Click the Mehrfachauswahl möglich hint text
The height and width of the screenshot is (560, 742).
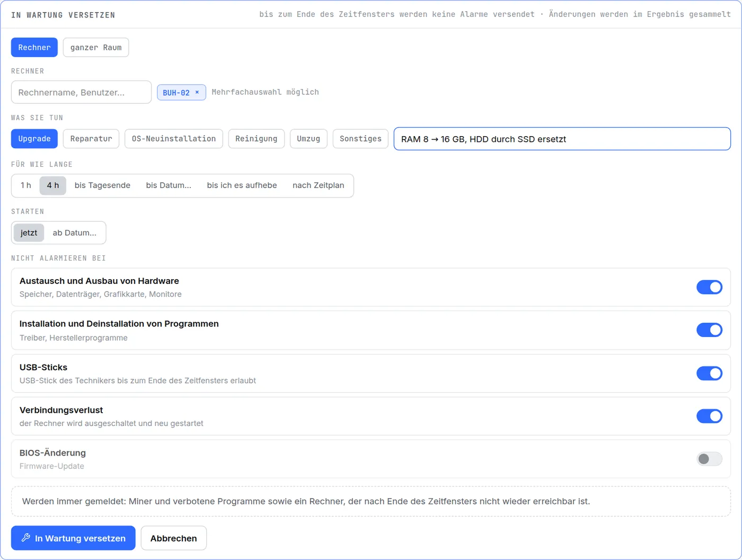point(265,92)
